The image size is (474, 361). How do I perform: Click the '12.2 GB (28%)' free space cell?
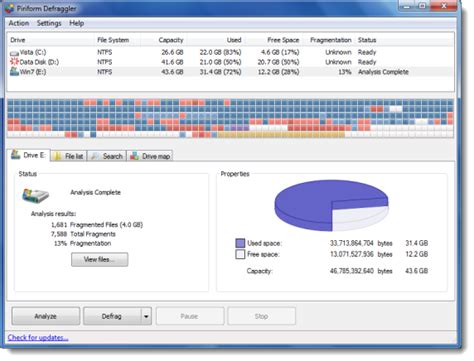[278, 72]
